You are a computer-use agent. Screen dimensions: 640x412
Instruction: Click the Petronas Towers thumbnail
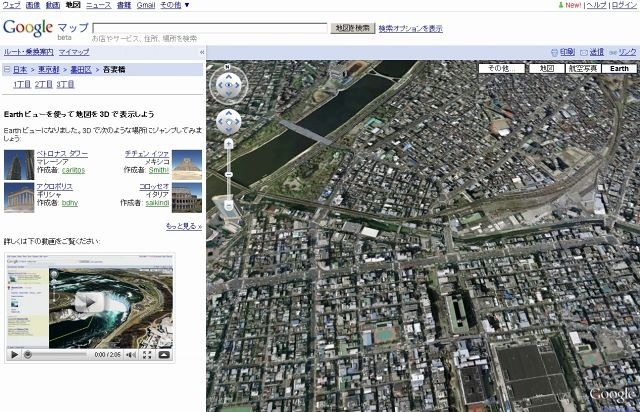click(x=19, y=165)
